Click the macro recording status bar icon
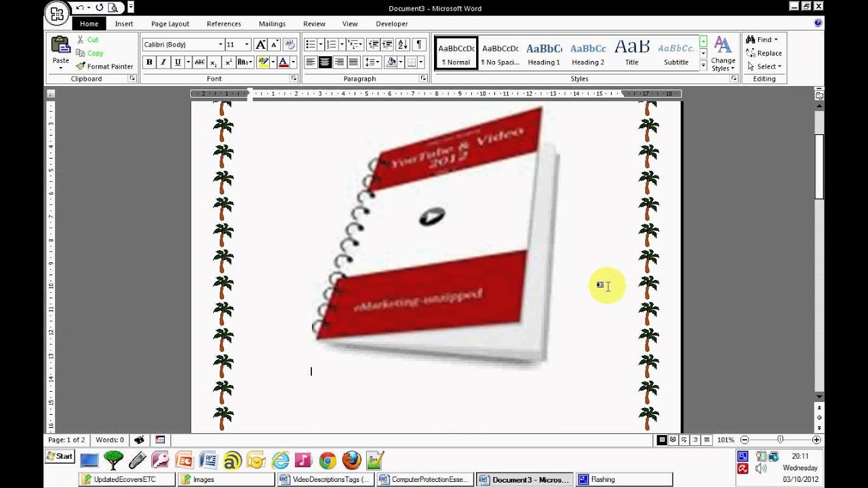Image resolution: width=868 pixels, height=488 pixels. pyautogui.click(x=160, y=440)
